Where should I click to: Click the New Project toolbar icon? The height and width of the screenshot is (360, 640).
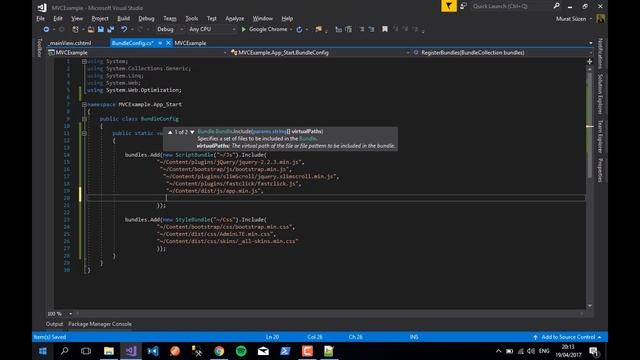click(76, 29)
